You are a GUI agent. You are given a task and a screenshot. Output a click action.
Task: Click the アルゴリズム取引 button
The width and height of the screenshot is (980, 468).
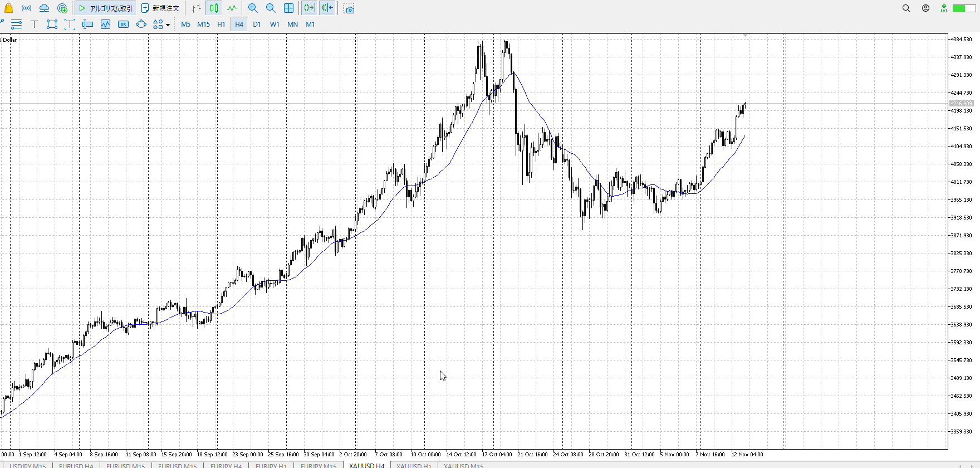tap(106, 8)
